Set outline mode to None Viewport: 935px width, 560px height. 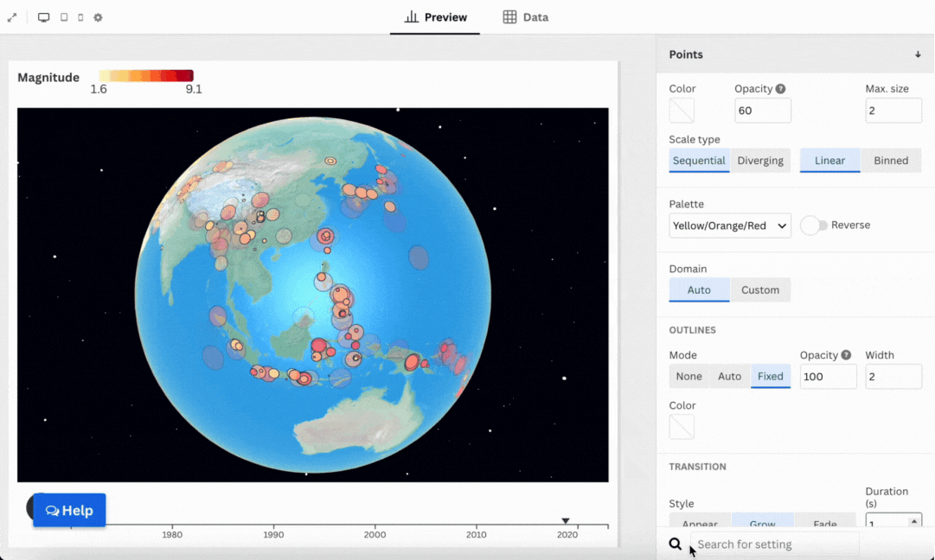pyautogui.click(x=688, y=377)
